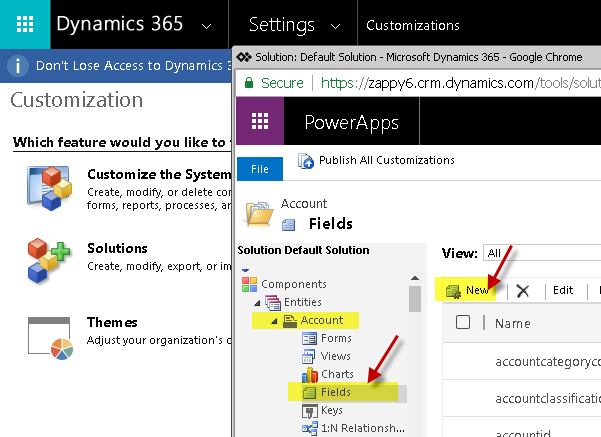
Task: Click Publish All Customizations button
Action: click(386, 160)
